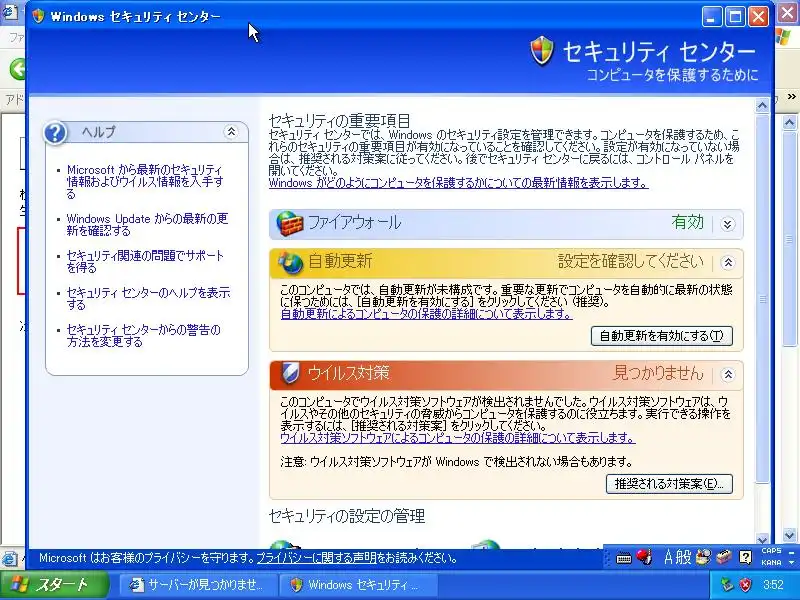Click the Security Center vertical scroll thumb
Viewport: 800px width, 600px height.
(x=762, y=298)
